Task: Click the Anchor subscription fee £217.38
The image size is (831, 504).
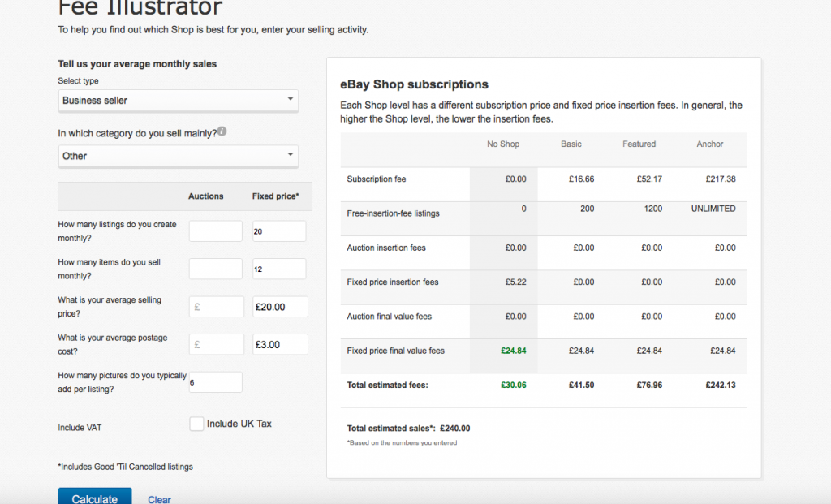Action: pyautogui.click(x=721, y=179)
